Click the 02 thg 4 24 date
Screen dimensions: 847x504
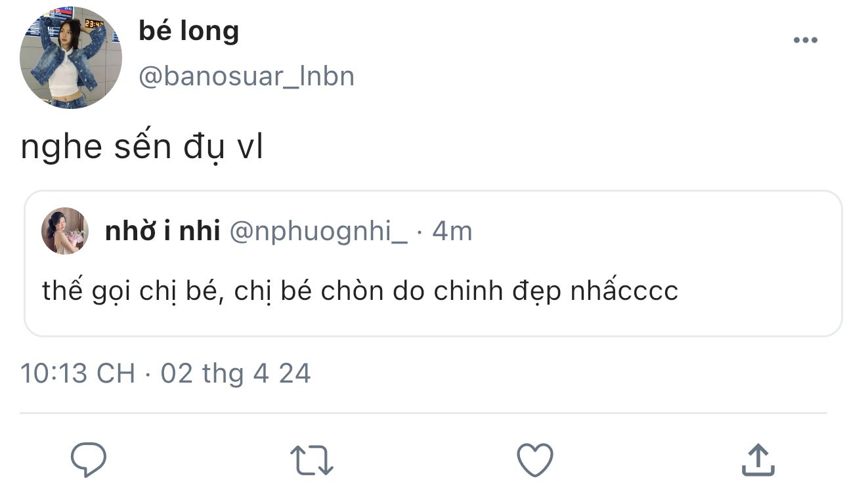(236, 373)
